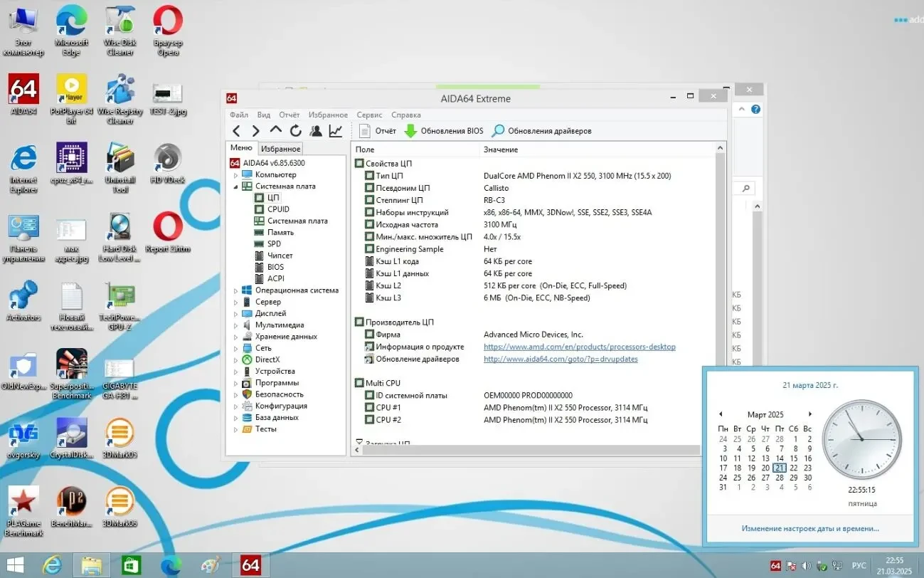This screenshot has width=924, height=578.
Task: Switch to the Избранное tab
Action: (x=280, y=149)
